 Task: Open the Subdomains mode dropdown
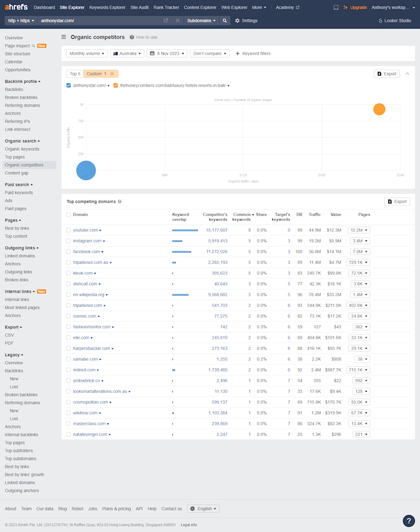click(202, 20)
